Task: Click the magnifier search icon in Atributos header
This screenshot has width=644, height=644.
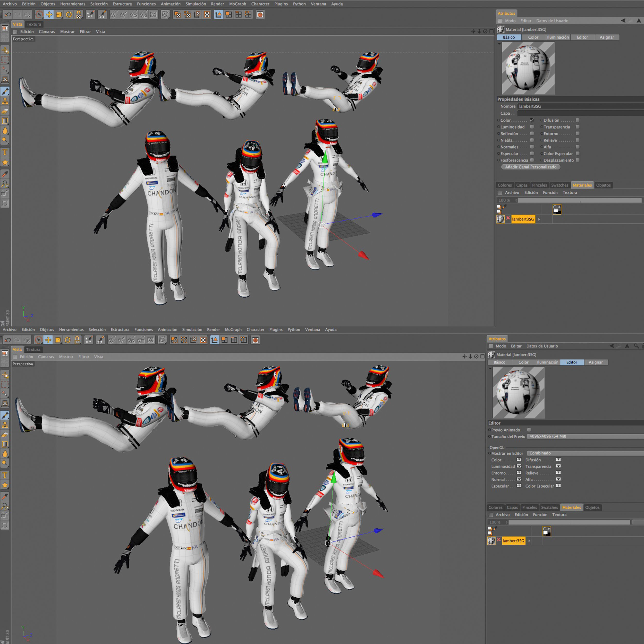Action: point(636,346)
